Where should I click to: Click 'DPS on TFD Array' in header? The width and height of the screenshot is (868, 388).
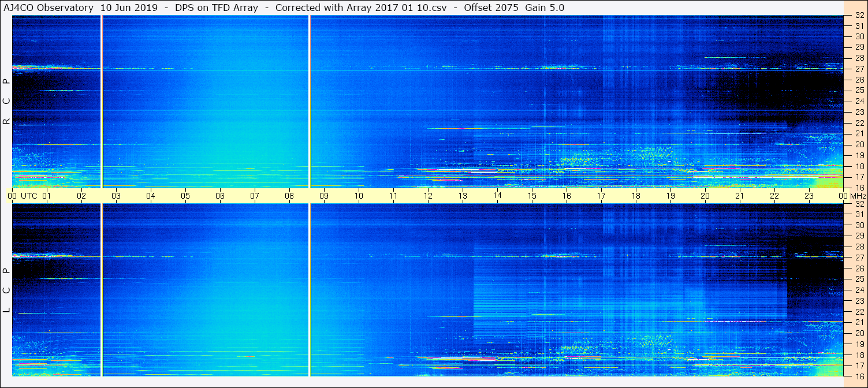pos(217,8)
